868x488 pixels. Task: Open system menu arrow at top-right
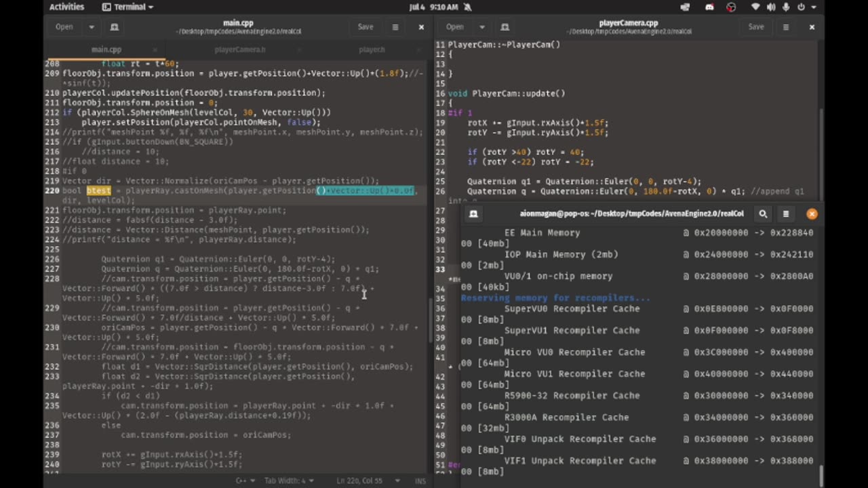[x=814, y=7]
